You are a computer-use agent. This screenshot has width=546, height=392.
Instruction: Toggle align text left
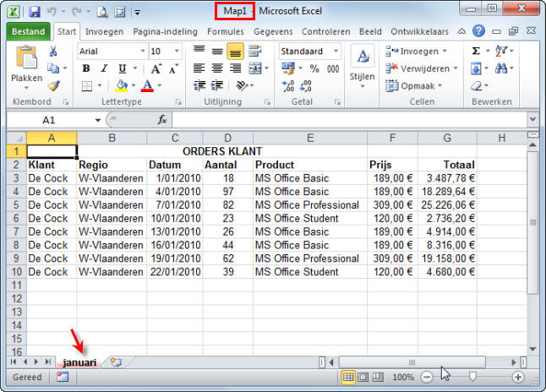tap(199, 68)
